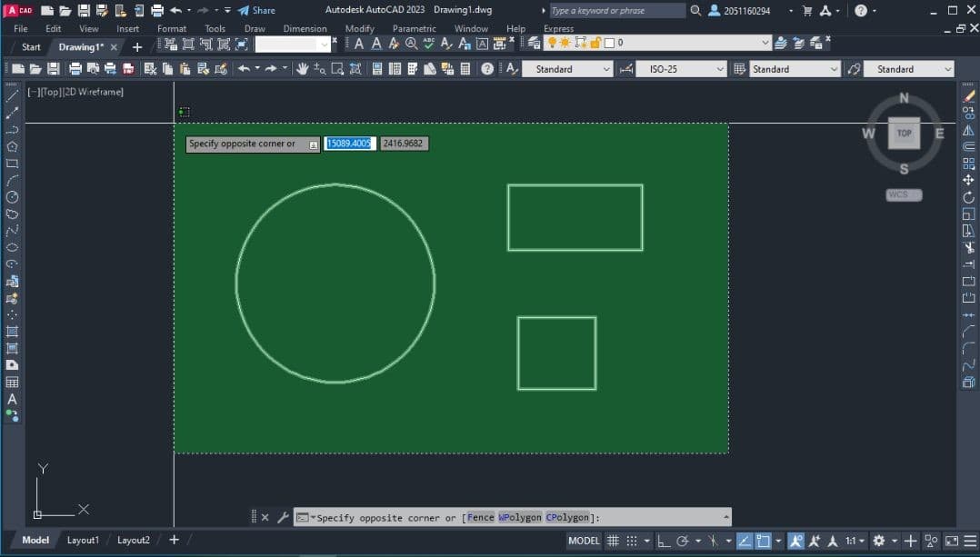Click the Find Text magnifier icon
This screenshot has height=557, width=980.
coord(411,43)
